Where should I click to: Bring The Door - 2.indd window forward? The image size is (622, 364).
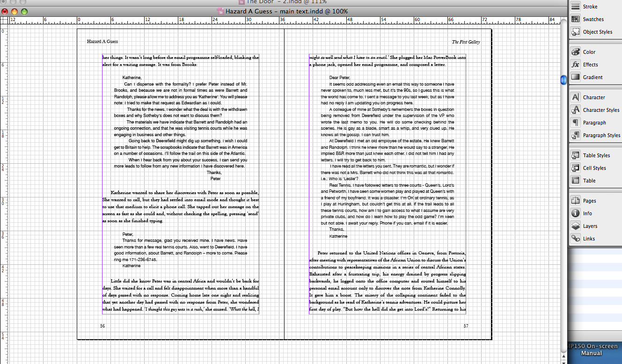[286, 2]
